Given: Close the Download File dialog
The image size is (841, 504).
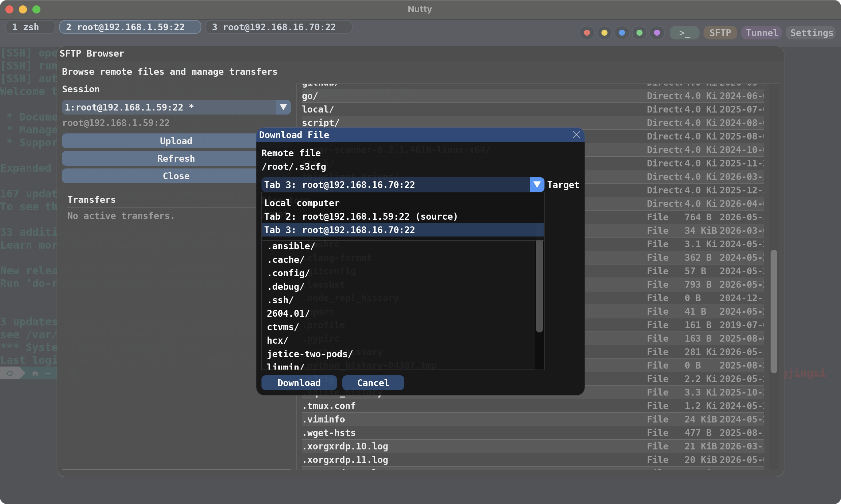Looking at the screenshot, I should pyautogui.click(x=576, y=135).
